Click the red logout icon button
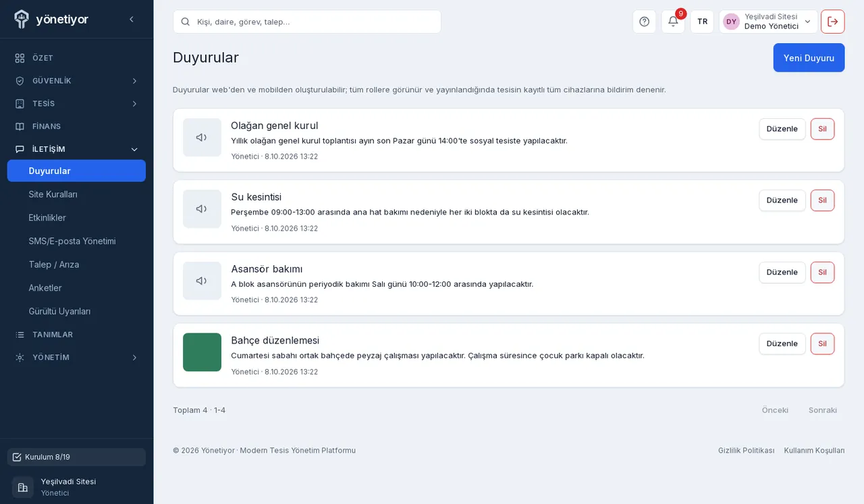The image size is (864, 504). pyautogui.click(x=832, y=22)
